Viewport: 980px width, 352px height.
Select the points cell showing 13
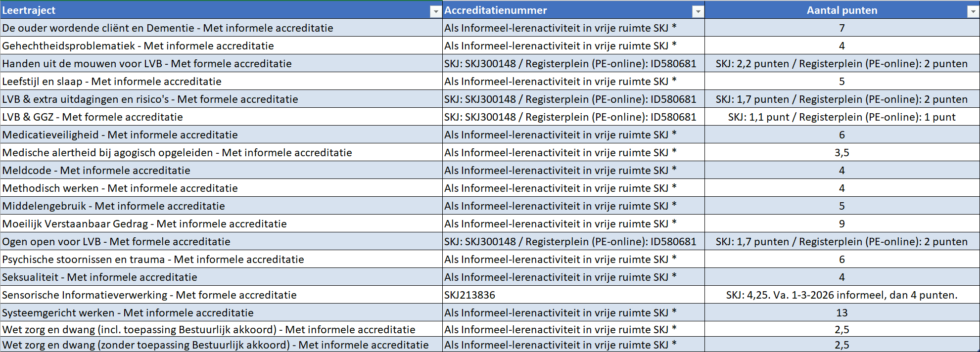(x=841, y=313)
